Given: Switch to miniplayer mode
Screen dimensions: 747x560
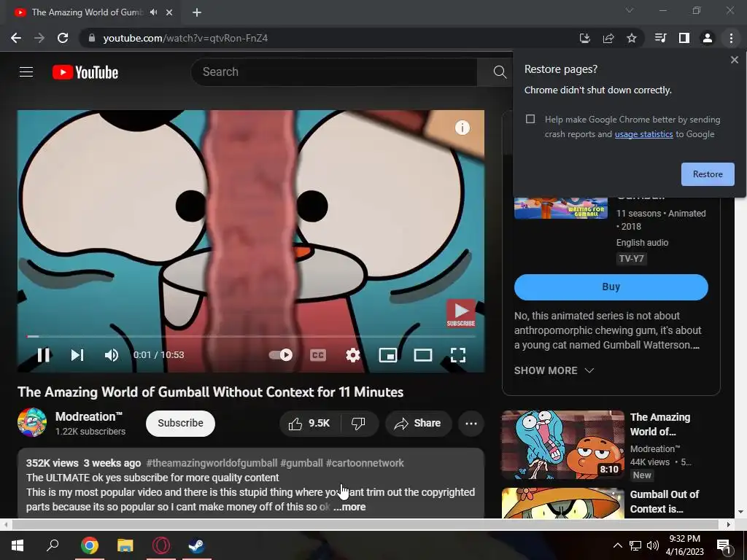Looking at the screenshot, I should [388, 355].
